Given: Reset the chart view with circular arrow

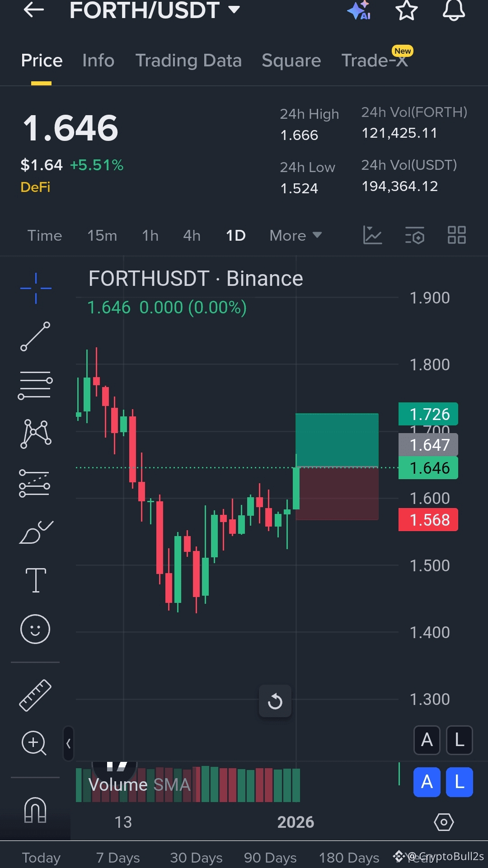Looking at the screenshot, I should tap(275, 701).
